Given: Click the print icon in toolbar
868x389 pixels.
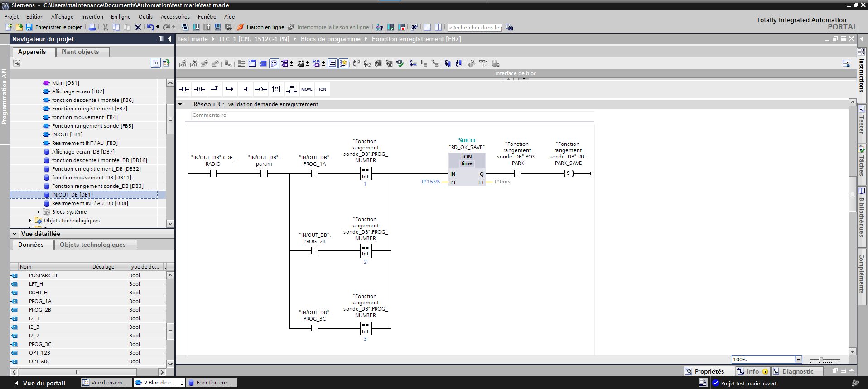Looking at the screenshot, I should click(x=92, y=27).
